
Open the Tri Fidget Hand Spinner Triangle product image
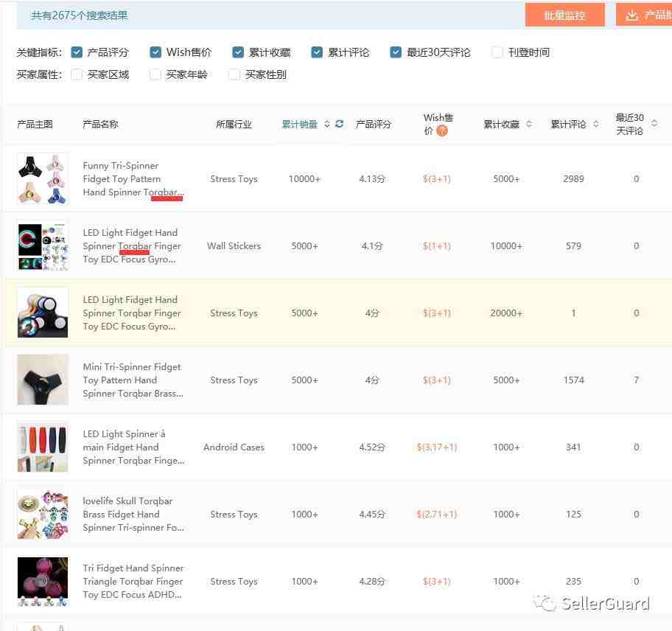click(x=43, y=582)
